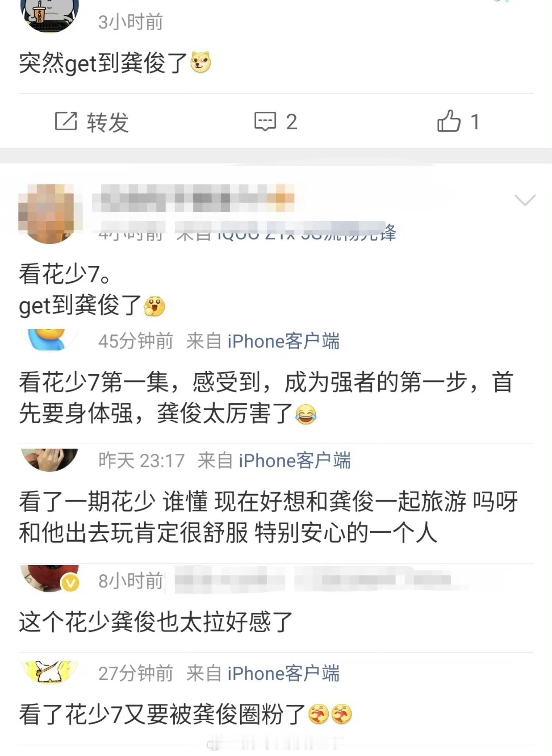Tap the blue-shirt emoji avatar
The image size is (552, 756).
click(49, 340)
